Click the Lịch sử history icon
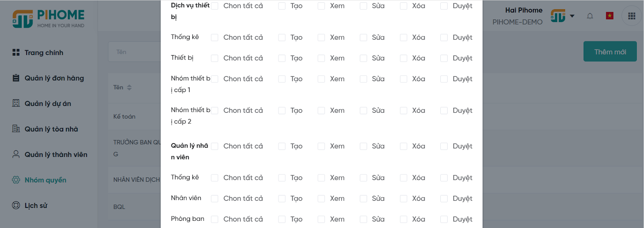This screenshot has width=644, height=228. point(16,205)
